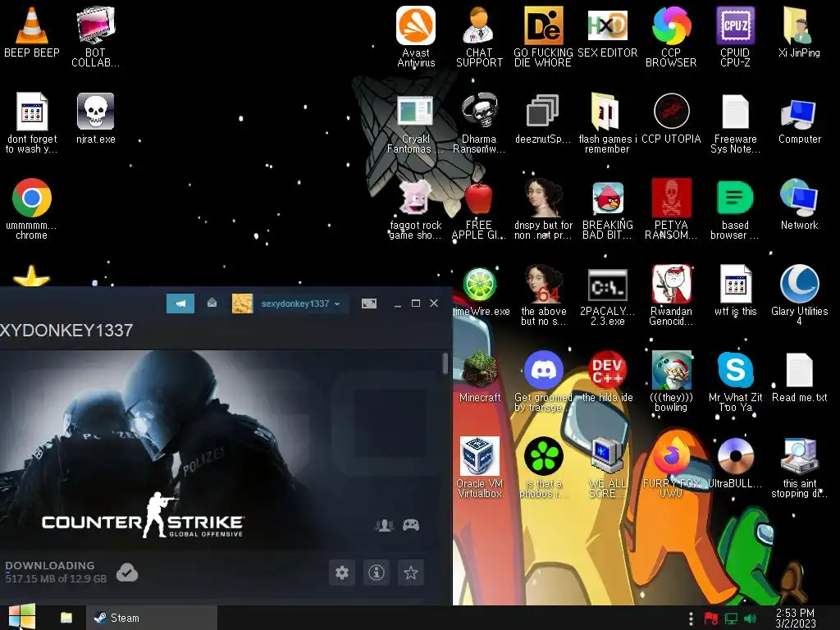Show Counter-Strike game info button
This screenshot has height=630, width=840.
[x=377, y=573]
